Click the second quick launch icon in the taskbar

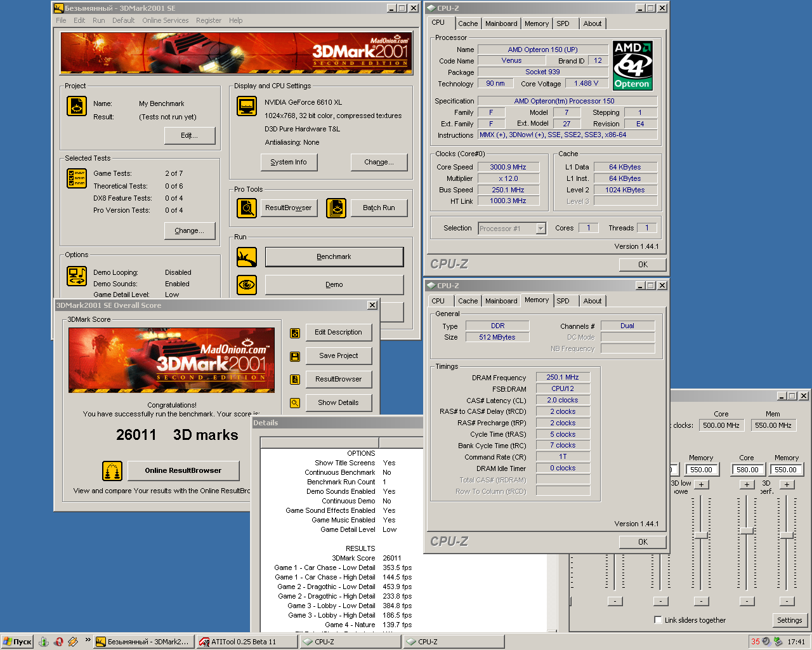(58, 642)
